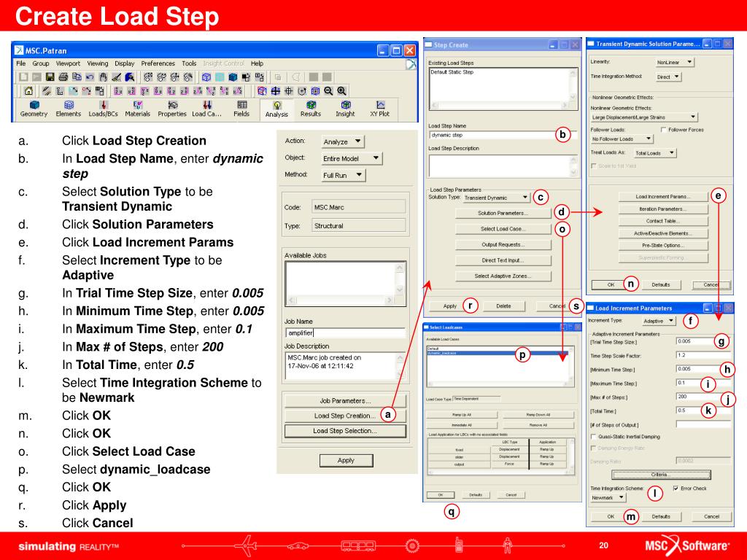
Task: Open the Object dropdown set to Entire Model
Action: 352,158
